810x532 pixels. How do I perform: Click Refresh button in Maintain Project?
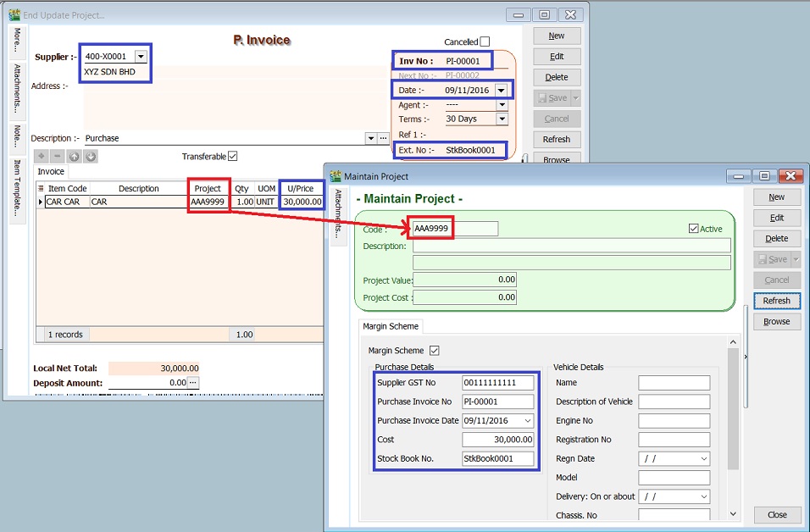[x=776, y=301]
